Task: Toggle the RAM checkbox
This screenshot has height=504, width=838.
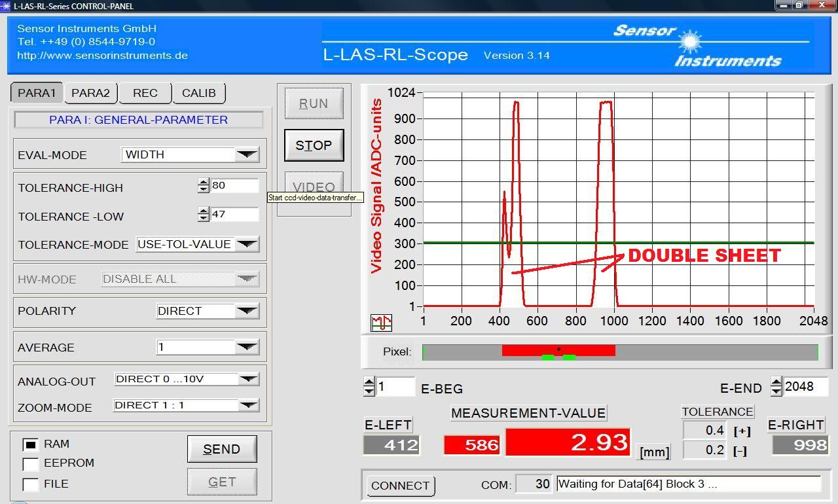Action: (30, 444)
